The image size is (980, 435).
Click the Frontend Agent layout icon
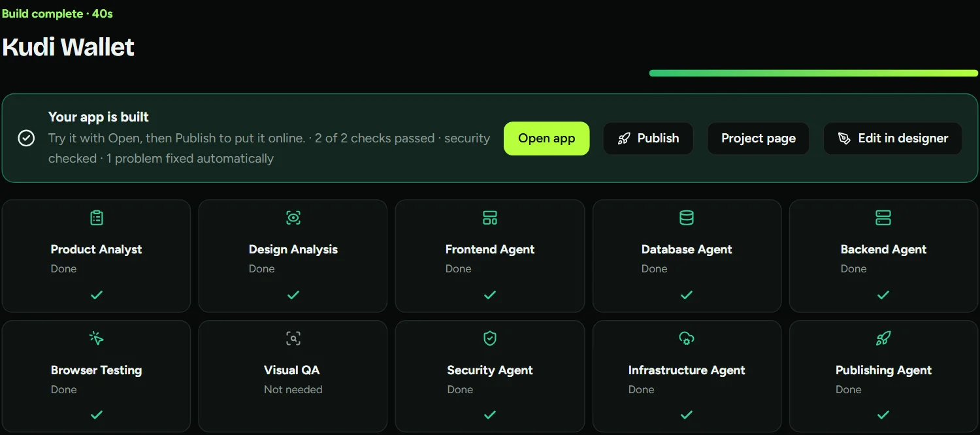490,217
